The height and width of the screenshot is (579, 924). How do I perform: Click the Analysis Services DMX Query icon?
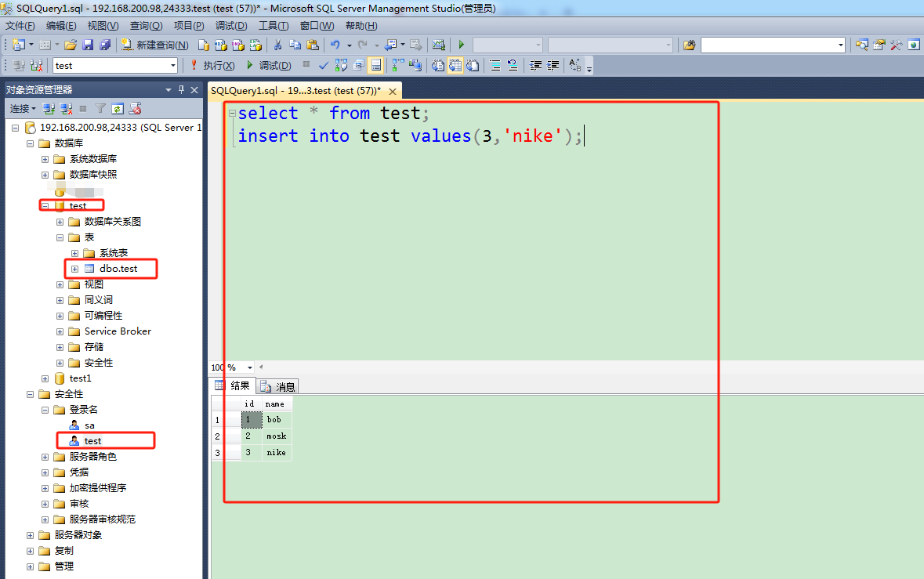pos(238,45)
